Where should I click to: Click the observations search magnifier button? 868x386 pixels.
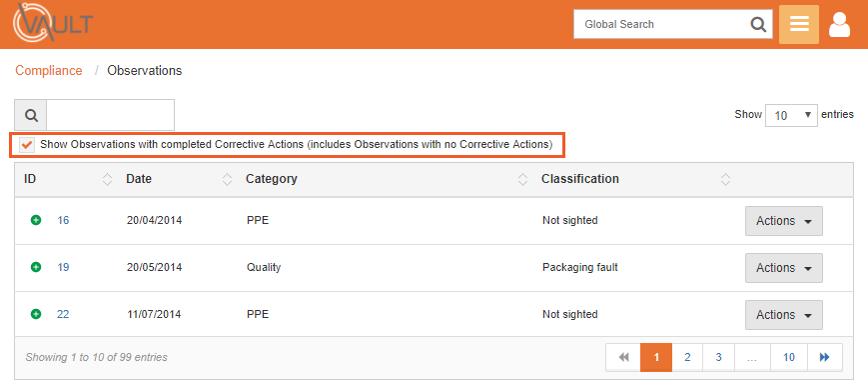coord(30,115)
